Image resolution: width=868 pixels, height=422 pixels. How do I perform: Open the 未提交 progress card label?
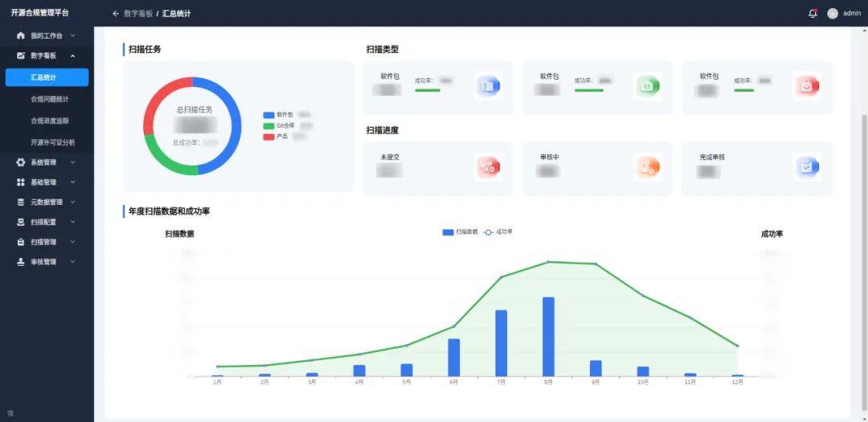tap(390, 158)
